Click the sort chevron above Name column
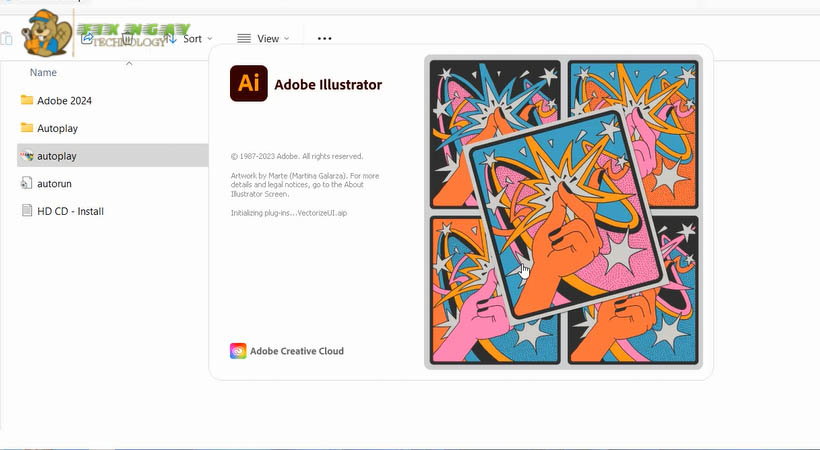 coord(129,63)
